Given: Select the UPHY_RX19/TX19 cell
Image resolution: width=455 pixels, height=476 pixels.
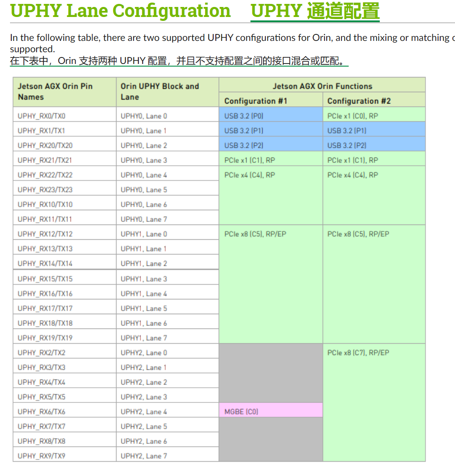Looking at the screenshot, I should (65, 336).
